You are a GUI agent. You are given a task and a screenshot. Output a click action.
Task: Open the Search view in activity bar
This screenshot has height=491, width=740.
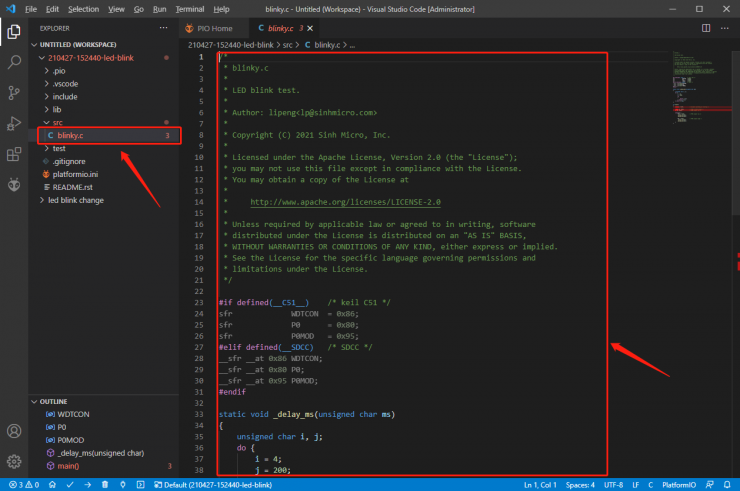coord(14,62)
